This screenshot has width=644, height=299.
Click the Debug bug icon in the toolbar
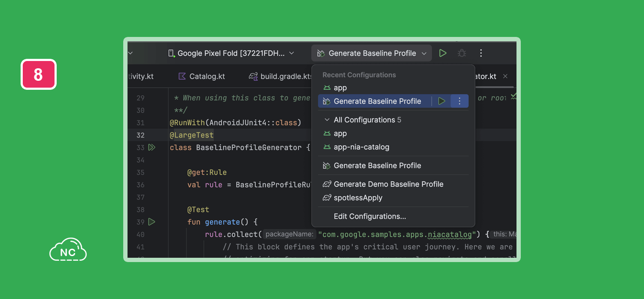click(x=462, y=53)
